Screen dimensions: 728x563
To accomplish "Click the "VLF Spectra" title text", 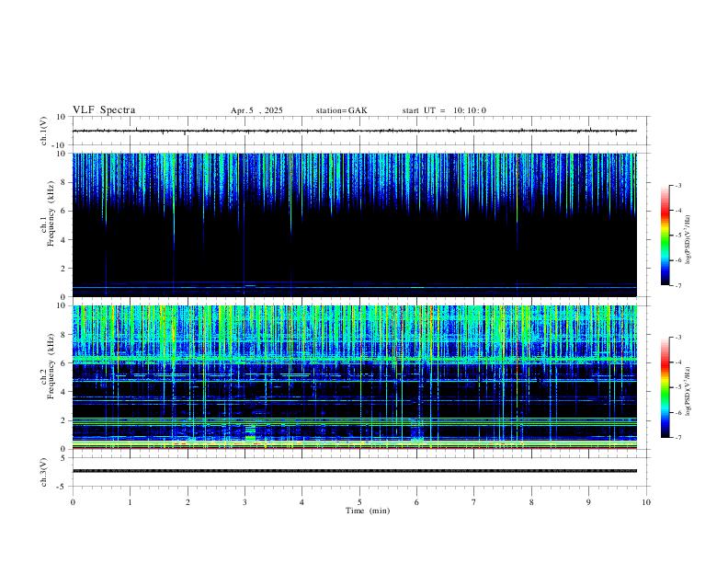I will 104,110.
